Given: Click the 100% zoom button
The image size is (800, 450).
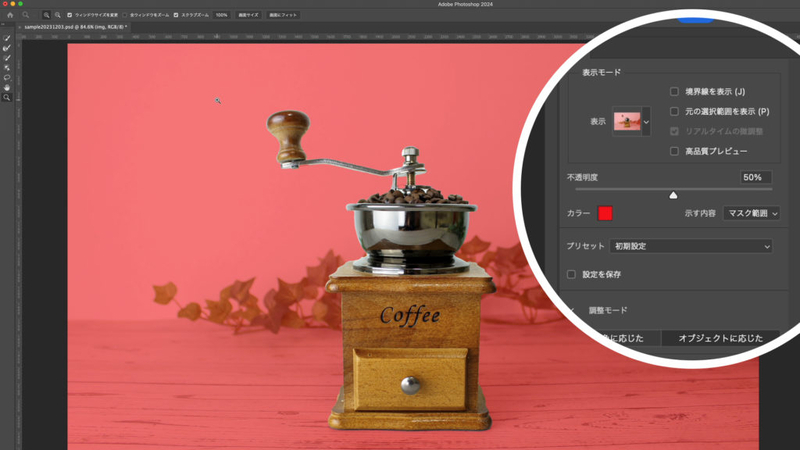Looking at the screenshot, I should pos(221,15).
